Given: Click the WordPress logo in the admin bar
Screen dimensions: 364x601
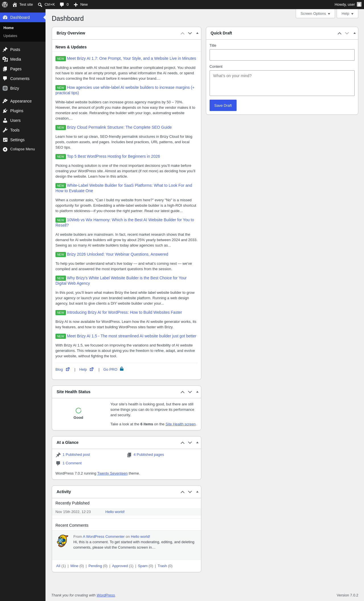Looking at the screenshot, I should point(5,5).
